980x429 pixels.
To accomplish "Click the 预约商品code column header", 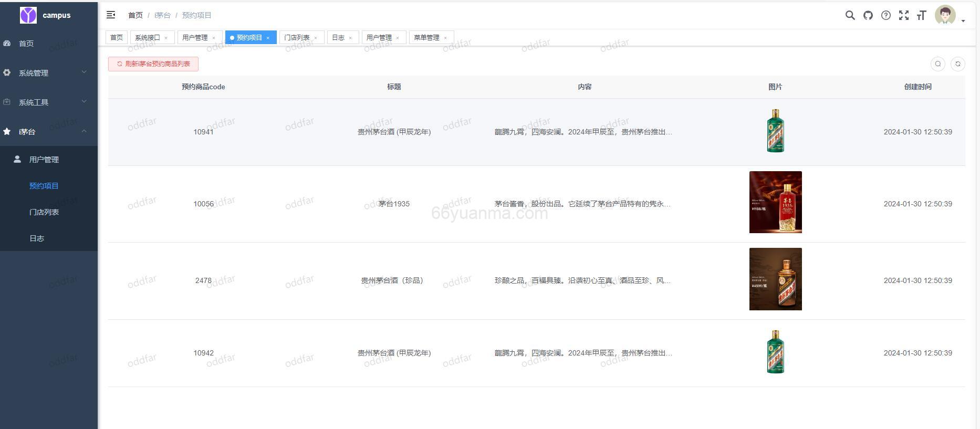I will point(203,87).
